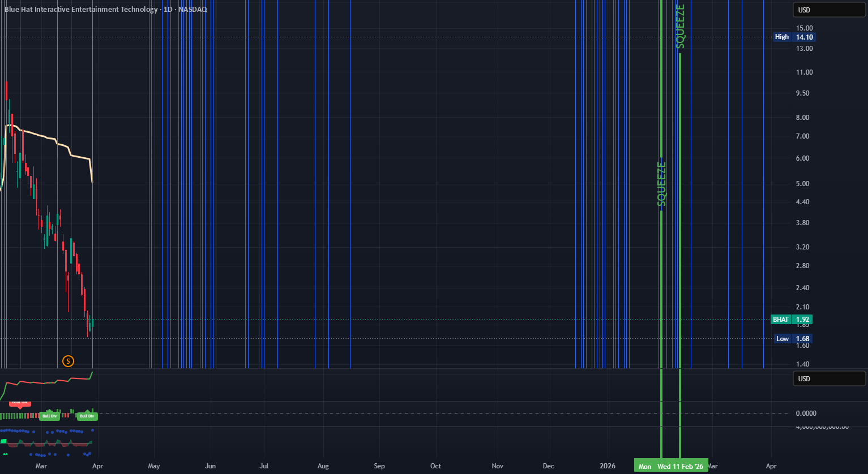Click the Wed 11 Feb '26 date label
Screen dimensions: 868x474
pyautogui.click(x=680, y=466)
